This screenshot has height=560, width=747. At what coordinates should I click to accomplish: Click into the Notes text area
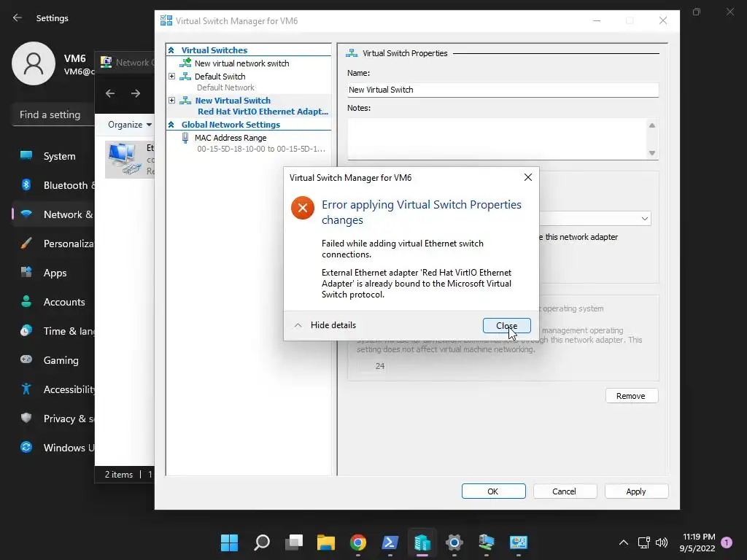(496, 139)
